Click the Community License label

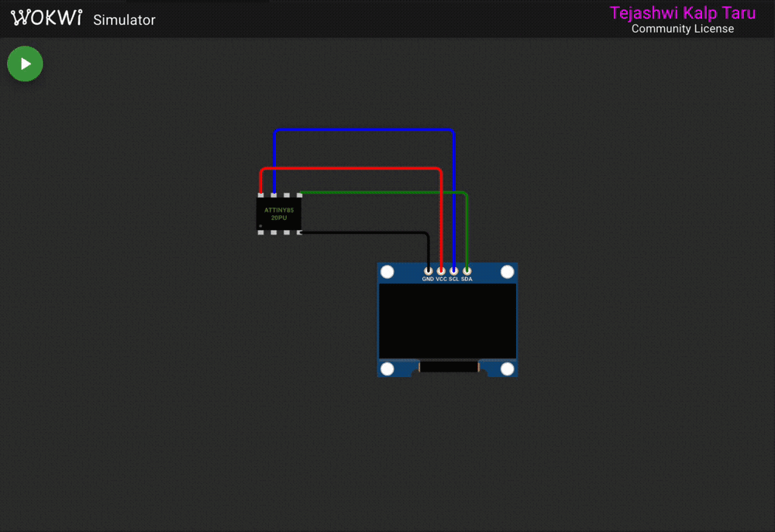point(682,29)
